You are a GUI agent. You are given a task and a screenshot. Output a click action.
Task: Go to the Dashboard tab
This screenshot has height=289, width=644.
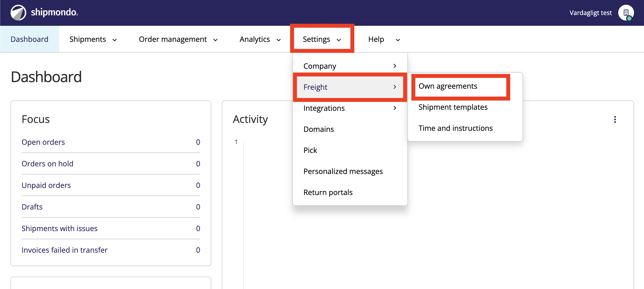click(x=29, y=39)
